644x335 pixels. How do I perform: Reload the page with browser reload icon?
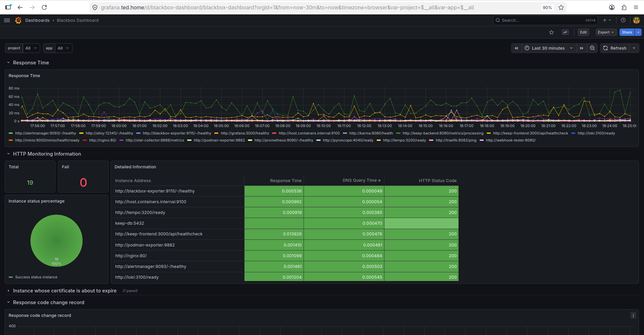point(44,7)
